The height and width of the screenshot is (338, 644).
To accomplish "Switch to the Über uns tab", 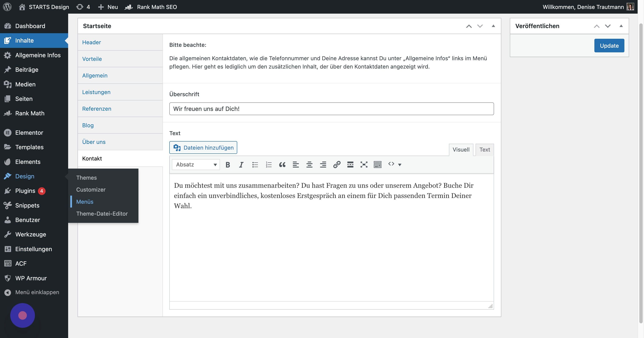I will coord(120,142).
